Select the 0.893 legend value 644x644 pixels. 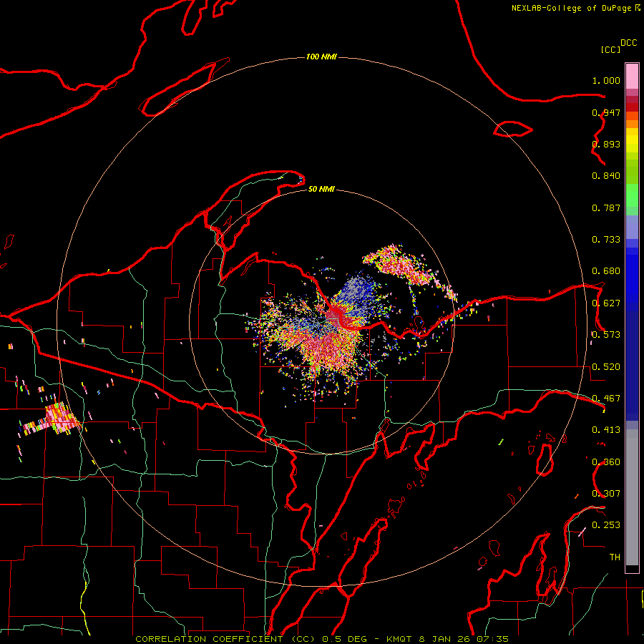(606, 144)
